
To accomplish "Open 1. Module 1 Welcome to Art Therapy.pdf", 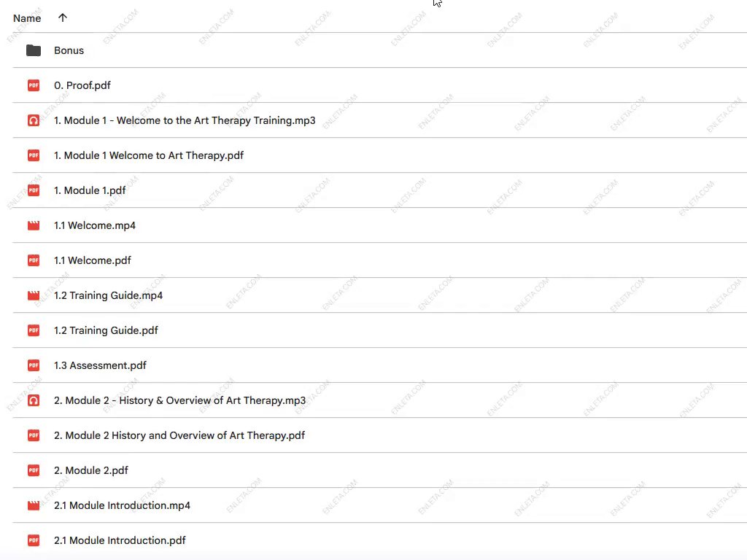I will (149, 155).
